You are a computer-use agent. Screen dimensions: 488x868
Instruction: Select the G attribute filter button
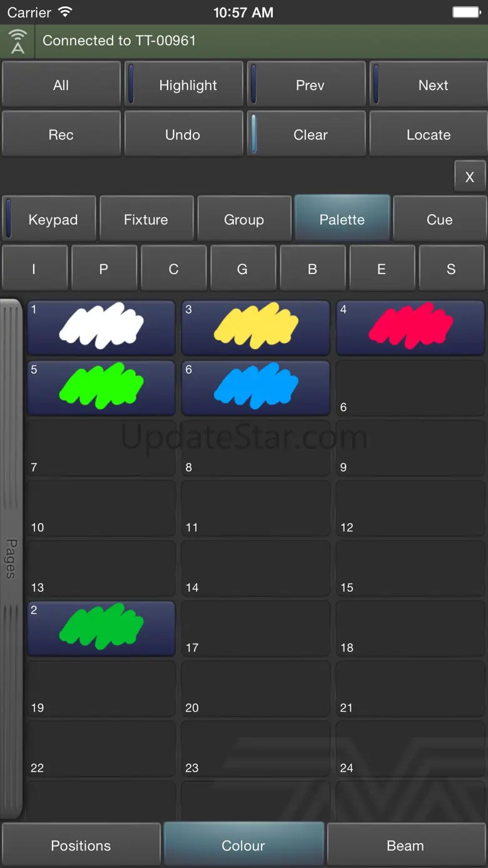click(x=242, y=269)
